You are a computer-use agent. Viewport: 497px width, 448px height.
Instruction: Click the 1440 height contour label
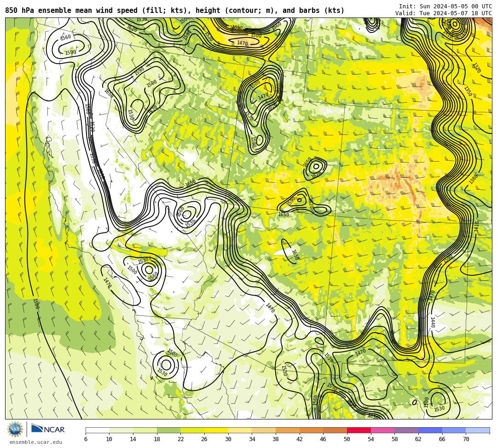point(433,322)
